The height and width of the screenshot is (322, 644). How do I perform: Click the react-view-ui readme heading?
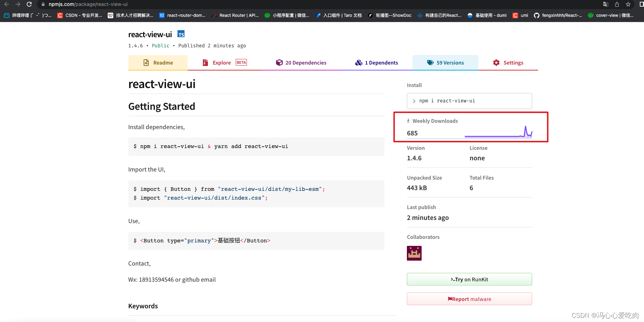pyautogui.click(x=162, y=84)
